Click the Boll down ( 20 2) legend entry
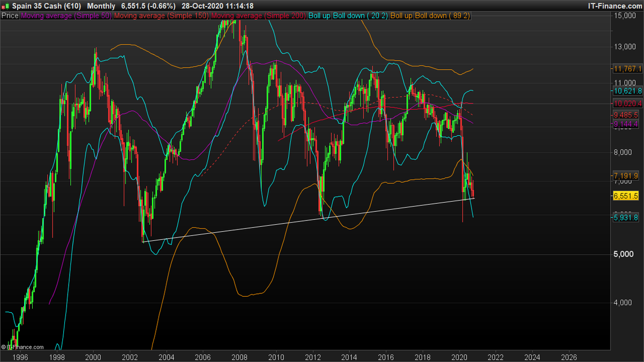The image size is (644, 362). 361,16
